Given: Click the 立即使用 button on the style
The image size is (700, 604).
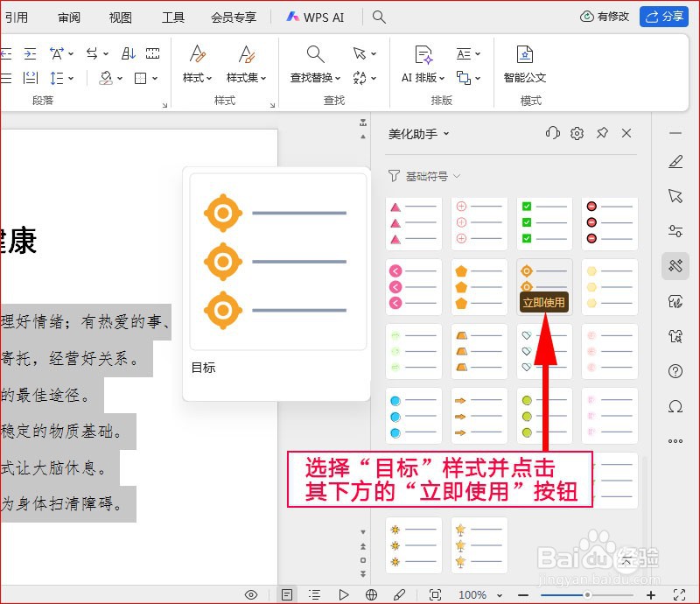Looking at the screenshot, I should point(543,301).
